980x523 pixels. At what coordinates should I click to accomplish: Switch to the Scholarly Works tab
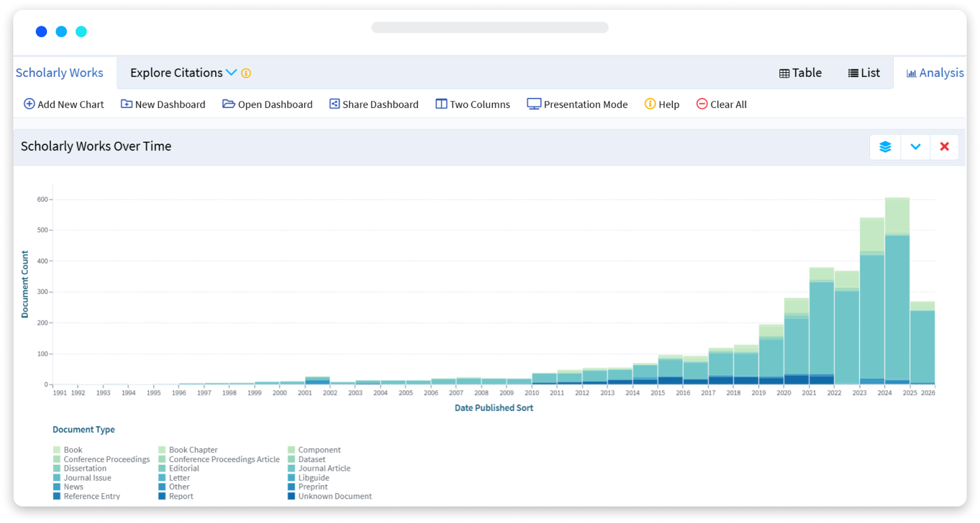(x=60, y=73)
